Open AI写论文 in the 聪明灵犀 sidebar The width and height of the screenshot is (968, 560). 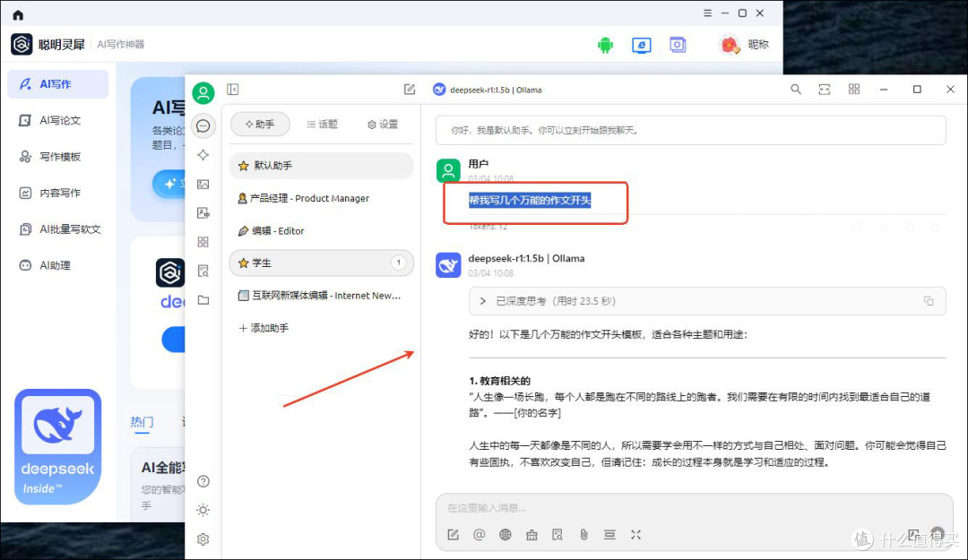58,120
